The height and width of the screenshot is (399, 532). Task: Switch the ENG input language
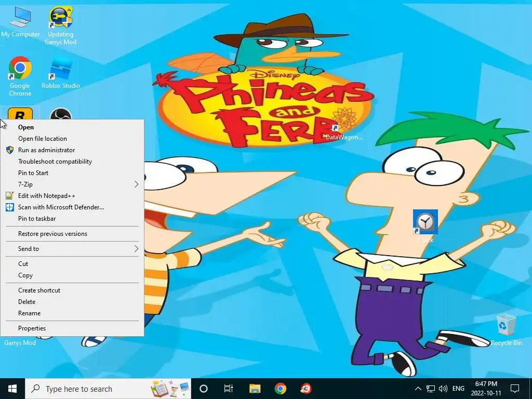click(458, 389)
